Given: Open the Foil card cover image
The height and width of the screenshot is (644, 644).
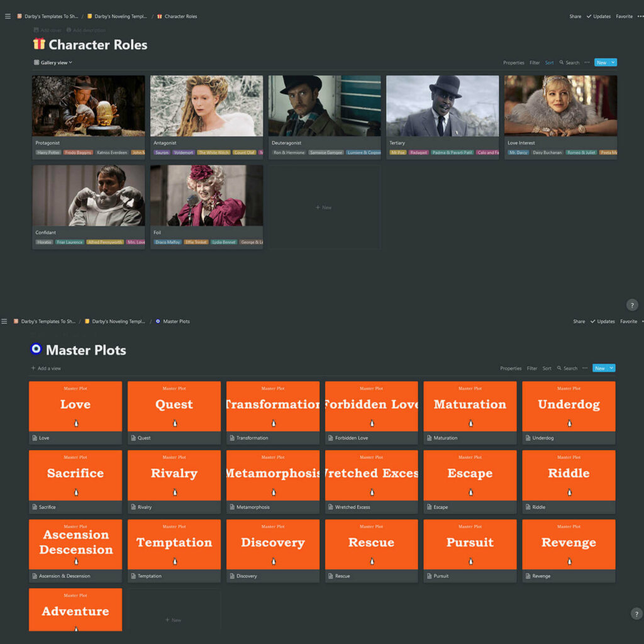Looking at the screenshot, I should [x=206, y=196].
